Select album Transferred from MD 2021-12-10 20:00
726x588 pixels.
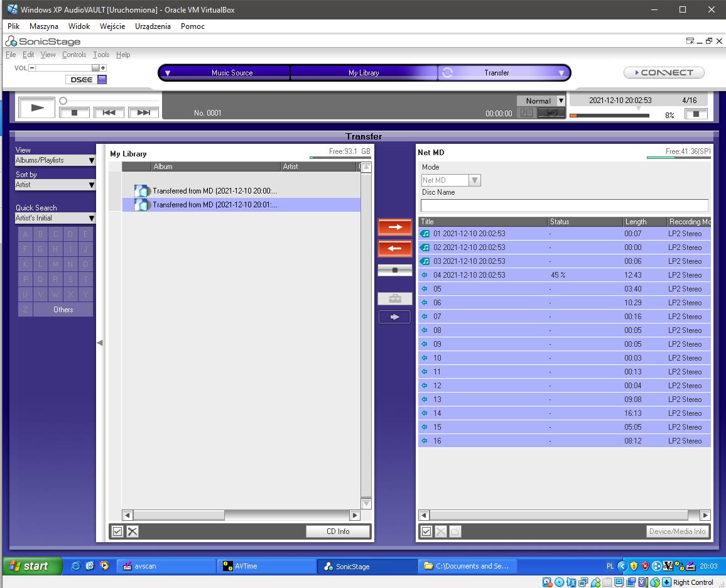pos(241,191)
